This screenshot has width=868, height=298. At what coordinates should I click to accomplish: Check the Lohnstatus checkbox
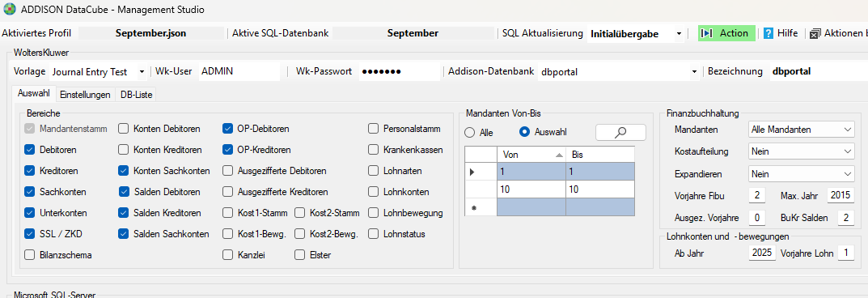pos(373,234)
